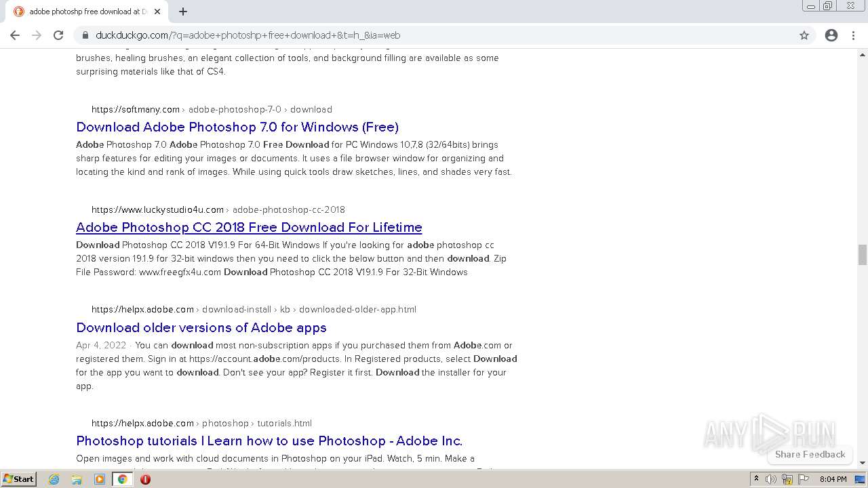Screen dimensions: 868x488
Task: Open File Explorer from the taskbar
Action: coord(77,479)
